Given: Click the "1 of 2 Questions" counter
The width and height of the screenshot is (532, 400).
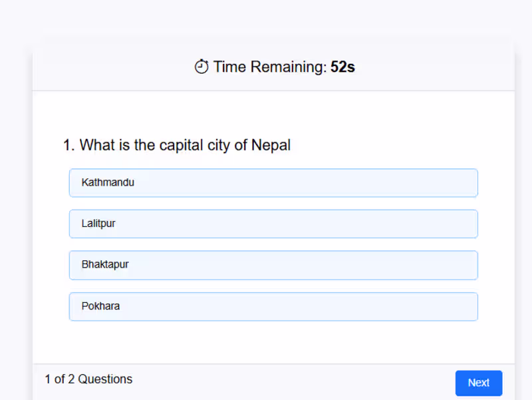Looking at the screenshot, I should tap(88, 379).
